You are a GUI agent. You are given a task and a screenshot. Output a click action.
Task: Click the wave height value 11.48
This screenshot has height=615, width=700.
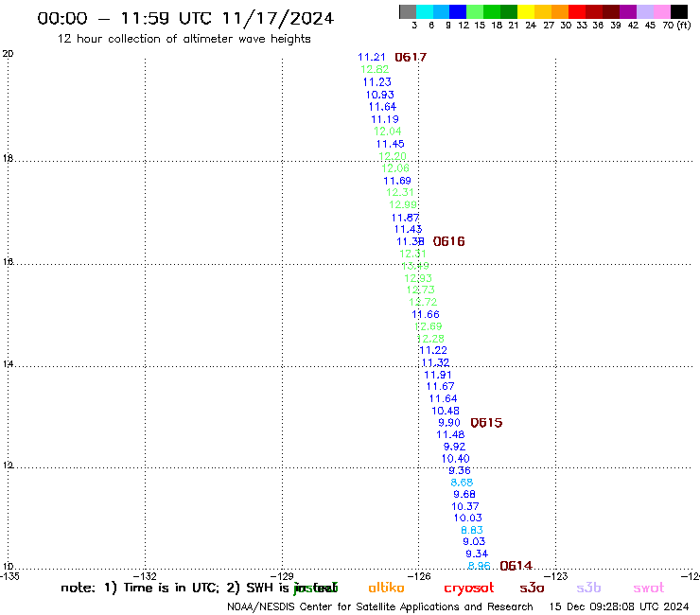[450, 434]
